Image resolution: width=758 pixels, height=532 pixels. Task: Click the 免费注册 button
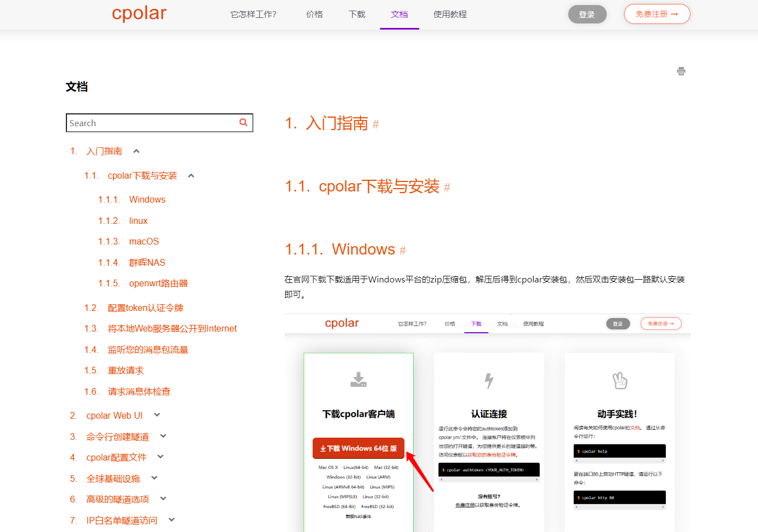click(x=657, y=14)
